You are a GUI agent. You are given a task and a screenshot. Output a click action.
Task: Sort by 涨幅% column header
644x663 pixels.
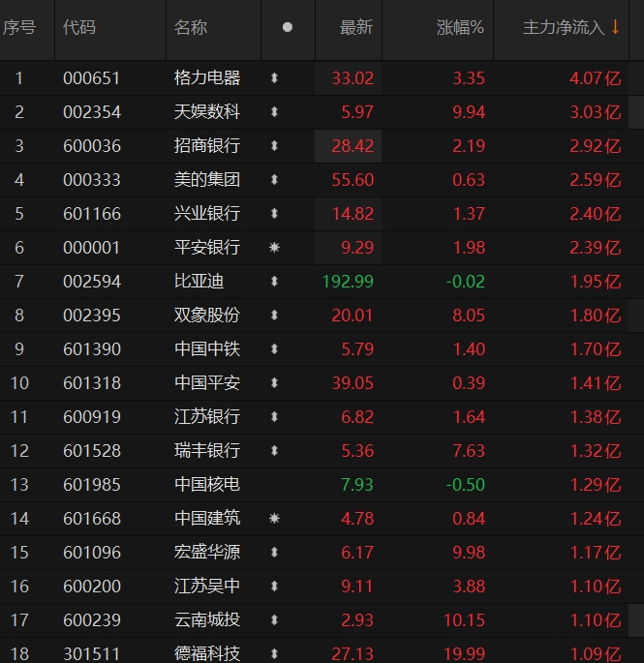pyautogui.click(x=460, y=28)
